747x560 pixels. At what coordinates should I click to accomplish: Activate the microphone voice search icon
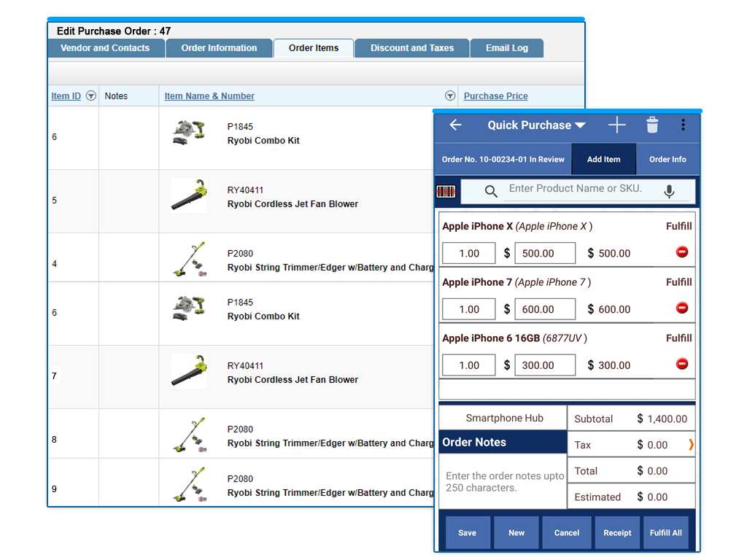(x=669, y=191)
